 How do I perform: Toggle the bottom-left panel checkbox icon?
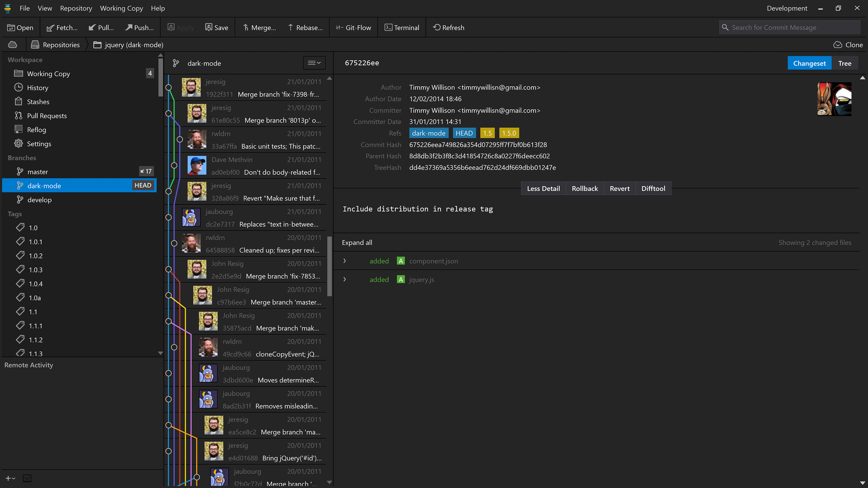point(27,478)
